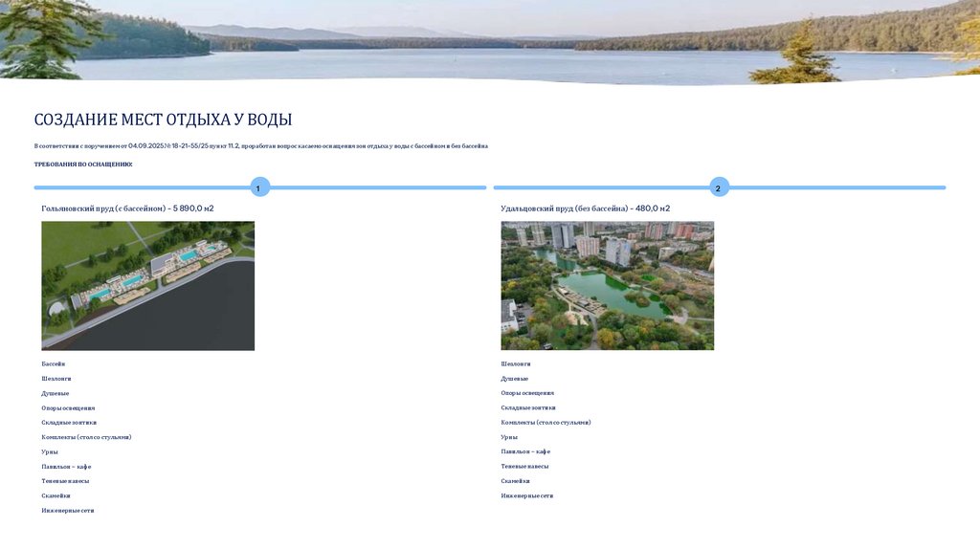The image size is (980, 549).
Task: Open the Гольяновский пруд render image
Action: (148, 285)
